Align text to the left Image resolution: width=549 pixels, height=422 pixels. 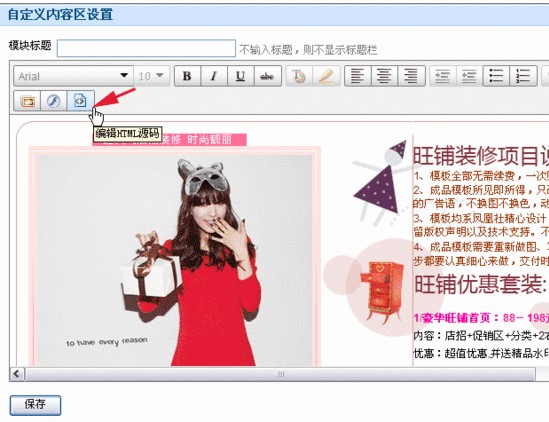coord(357,76)
